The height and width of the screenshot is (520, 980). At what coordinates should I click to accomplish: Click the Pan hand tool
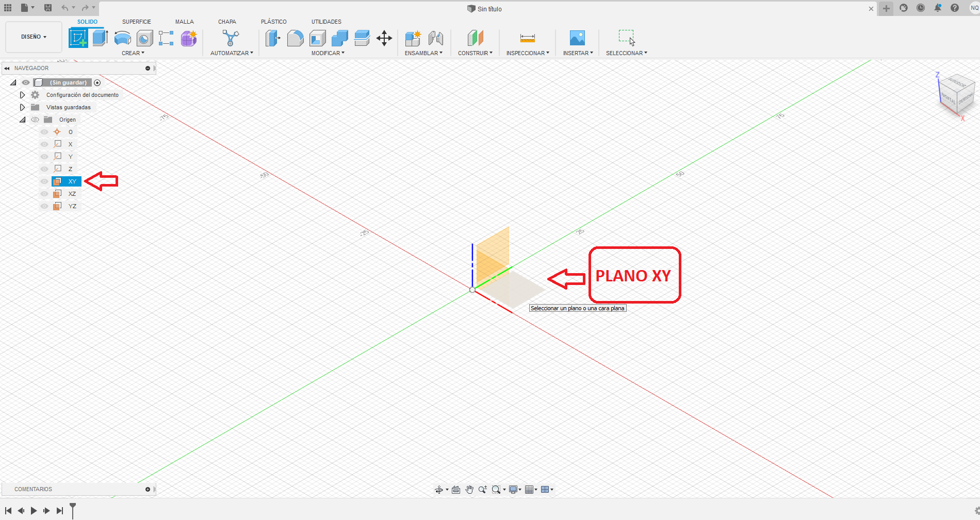469,490
